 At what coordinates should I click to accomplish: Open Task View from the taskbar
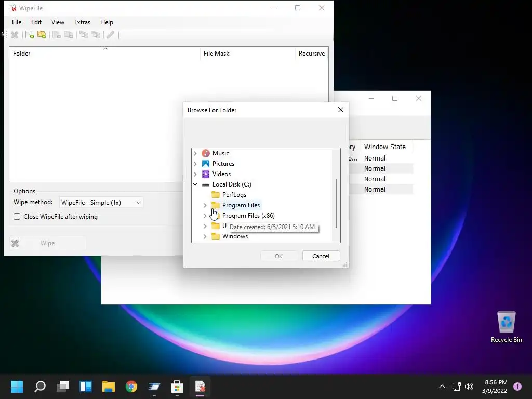click(x=63, y=387)
